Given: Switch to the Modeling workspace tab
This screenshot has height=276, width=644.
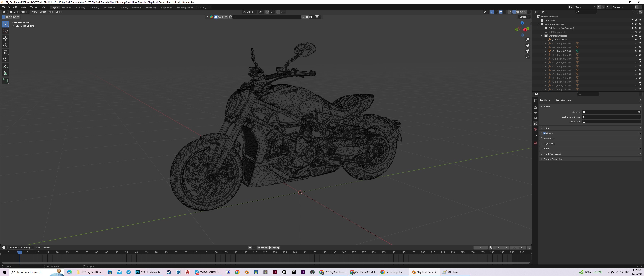Looking at the screenshot, I should pos(67,7).
